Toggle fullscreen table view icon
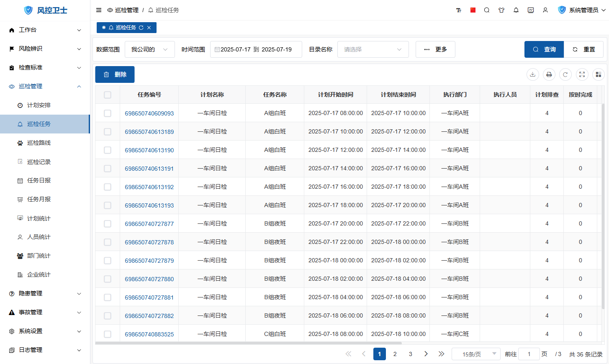The height and width of the screenshot is (364, 609). tap(582, 74)
